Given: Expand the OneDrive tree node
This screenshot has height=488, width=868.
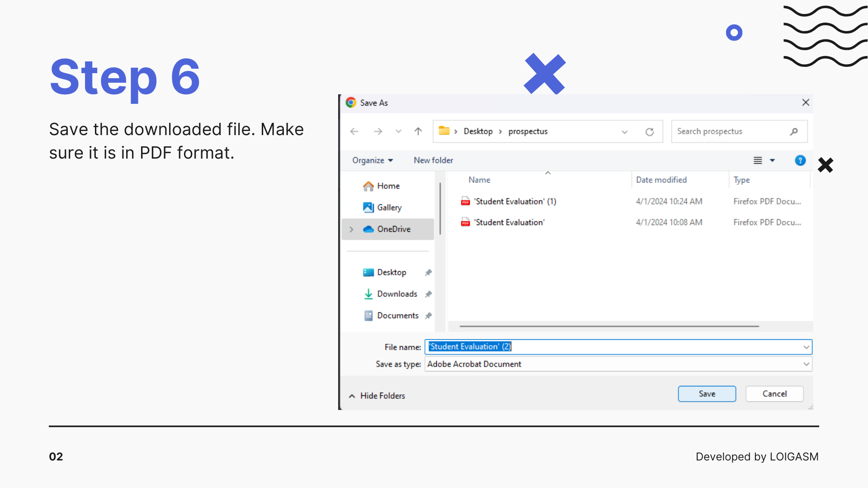Looking at the screenshot, I should (x=352, y=230).
